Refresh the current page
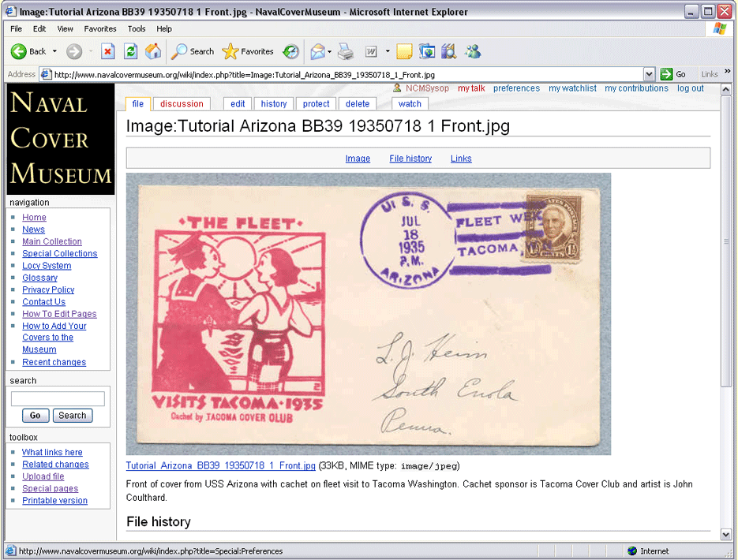Viewport: 738px width, 560px height. point(131,51)
